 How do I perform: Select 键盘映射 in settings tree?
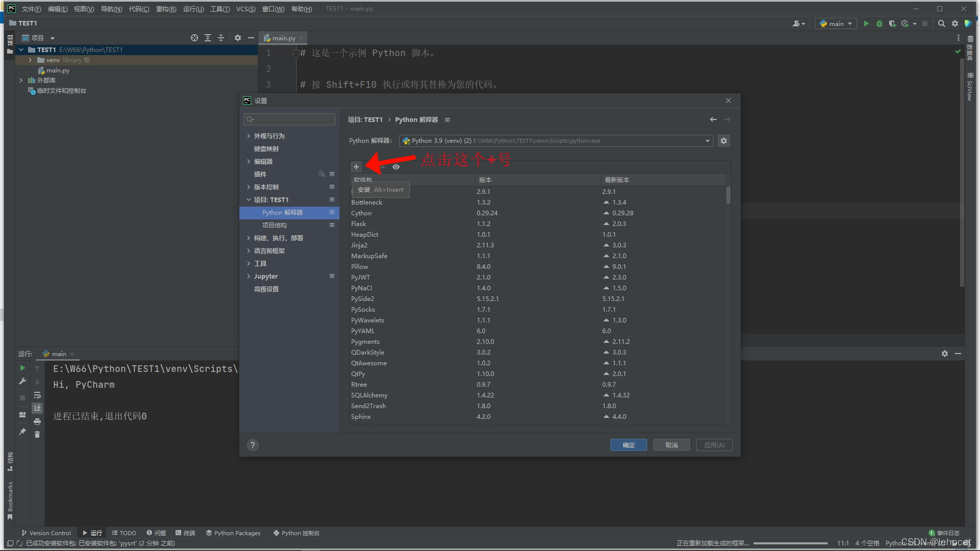coord(266,148)
